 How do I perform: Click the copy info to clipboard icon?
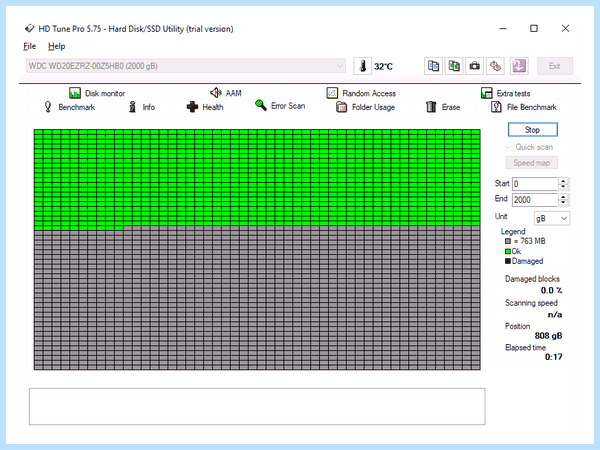(x=433, y=66)
